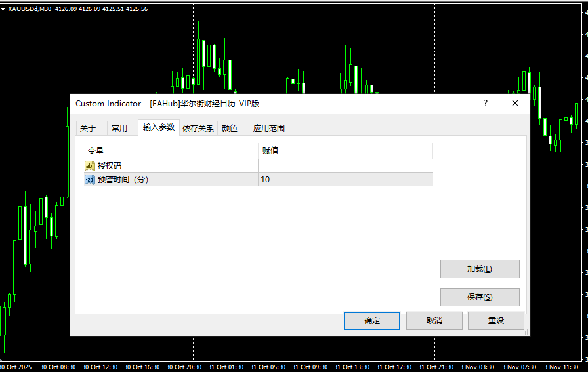Click the integer icon beside 预警时间
The height and width of the screenshot is (372, 588).
tap(90, 180)
